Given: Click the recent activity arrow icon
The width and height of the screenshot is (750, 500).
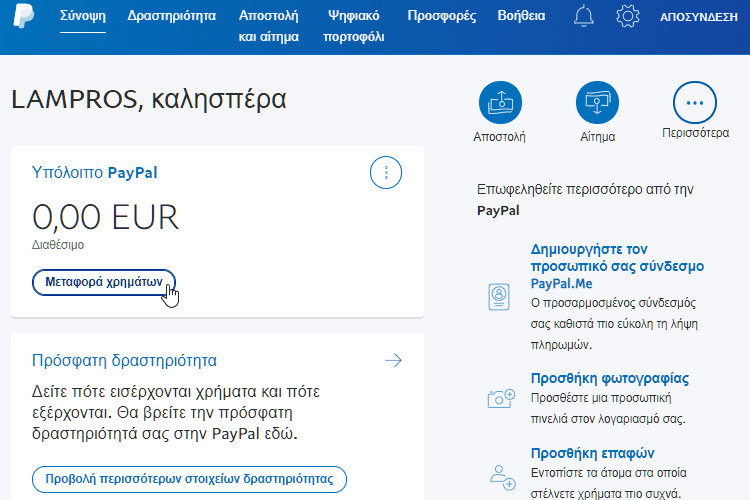Looking at the screenshot, I should click(393, 360).
